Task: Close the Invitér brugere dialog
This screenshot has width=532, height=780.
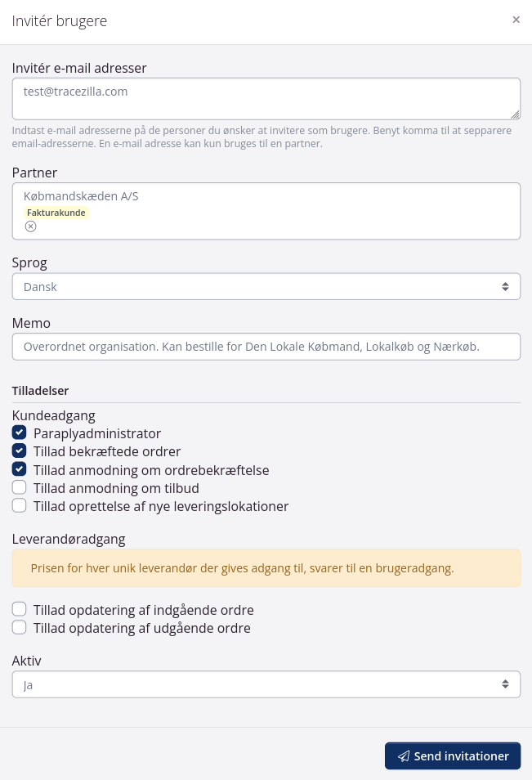Action: coord(516,20)
